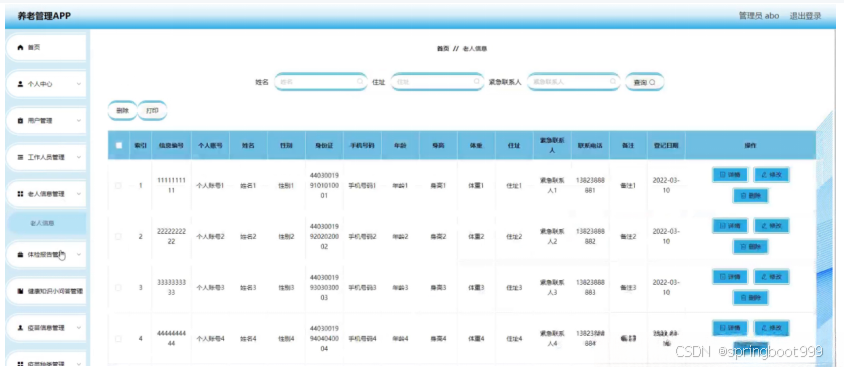Click 首页 in the breadcrumb
This screenshot has height=367, width=844.
pos(442,48)
